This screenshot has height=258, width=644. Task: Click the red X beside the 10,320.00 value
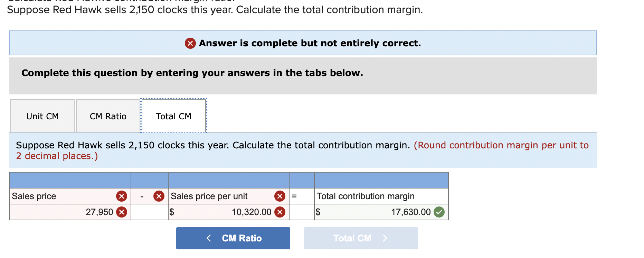point(279,212)
